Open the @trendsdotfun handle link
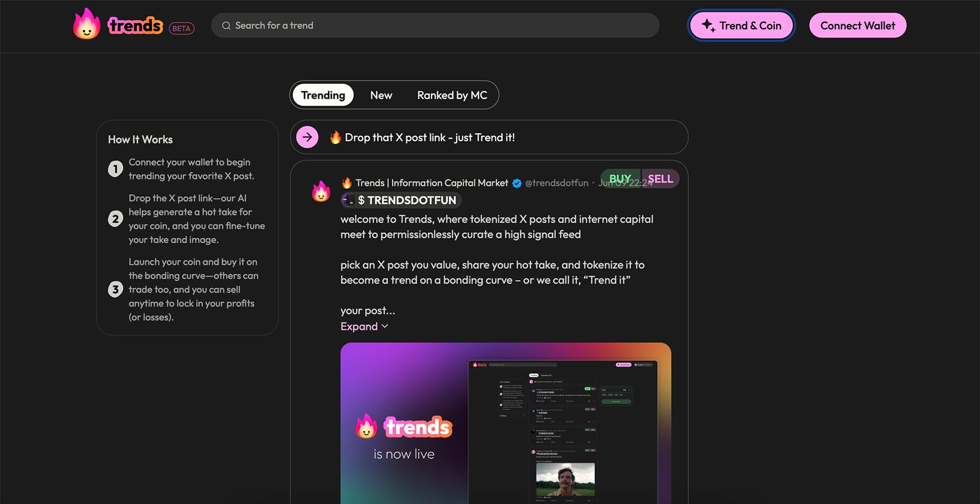 pos(556,183)
